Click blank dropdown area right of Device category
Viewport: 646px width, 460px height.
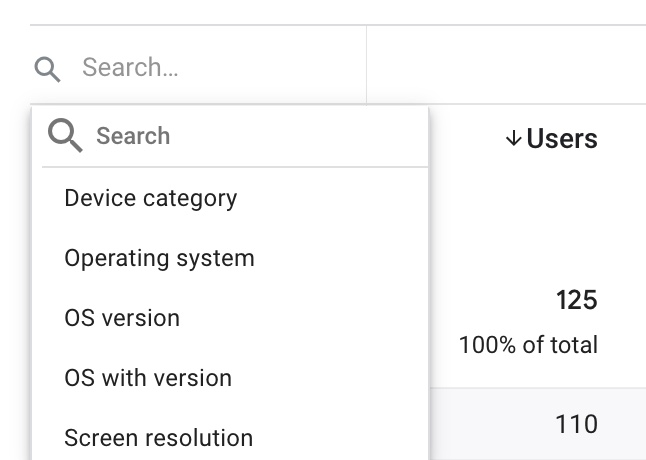[332, 198]
